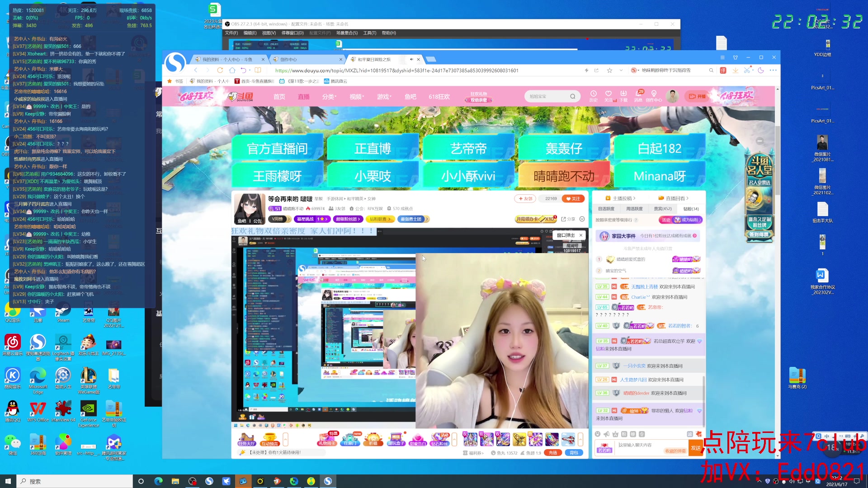
Task: Click the 发送 send button
Action: 695,448
